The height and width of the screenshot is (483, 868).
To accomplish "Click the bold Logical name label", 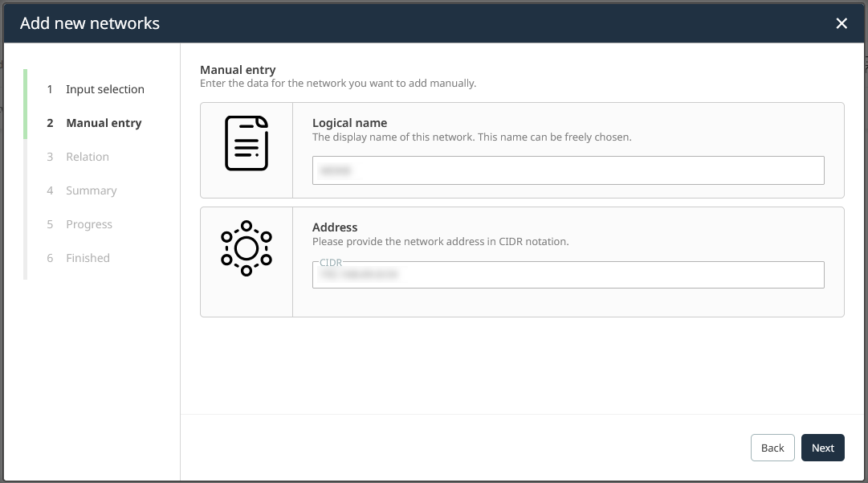I will click(349, 123).
